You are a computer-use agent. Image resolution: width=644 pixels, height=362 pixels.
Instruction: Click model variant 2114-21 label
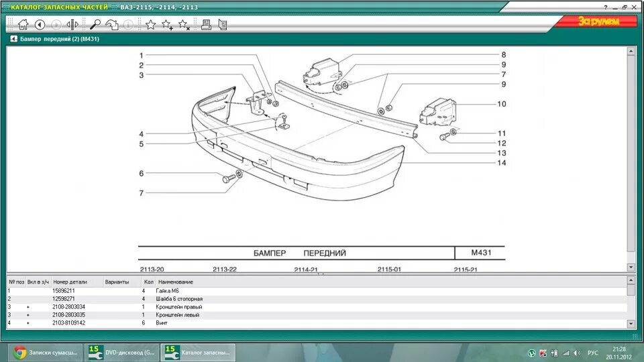306,269
